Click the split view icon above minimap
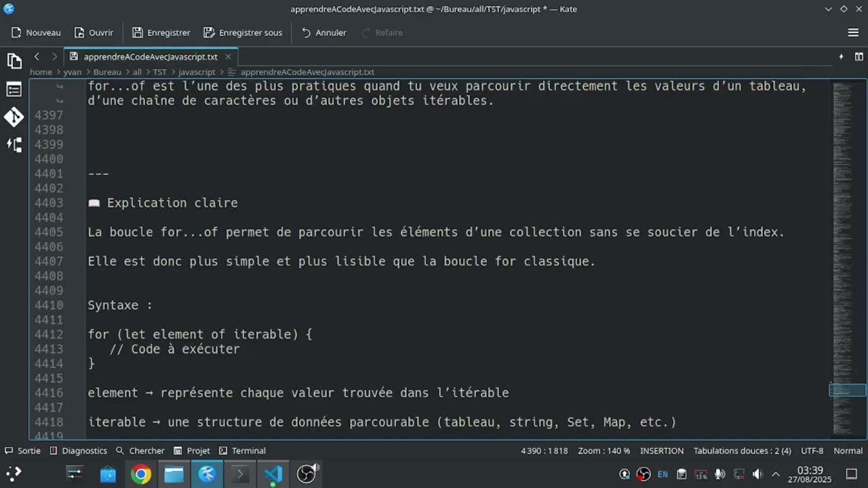Viewport: 868px width, 488px height. (859, 57)
